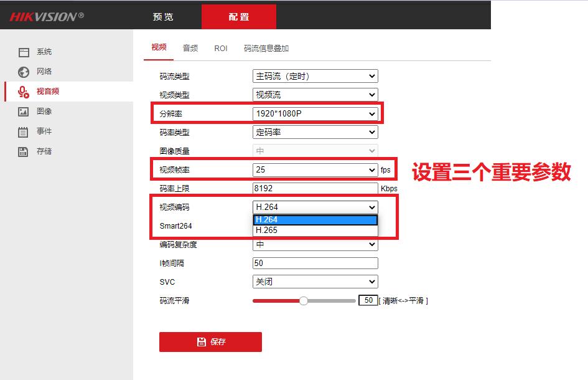Click the 码率上限 8192 input field
588x380 pixels.
(315, 188)
